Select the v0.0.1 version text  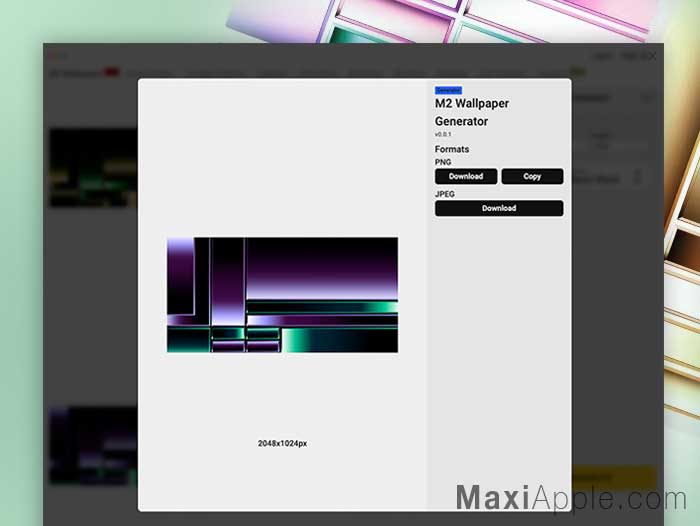(x=443, y=134)
